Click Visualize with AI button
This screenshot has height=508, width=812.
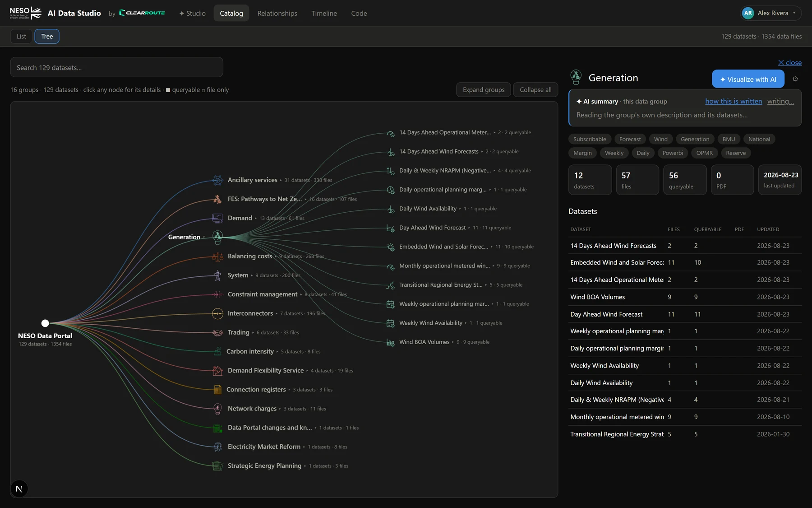coord(748,79)
